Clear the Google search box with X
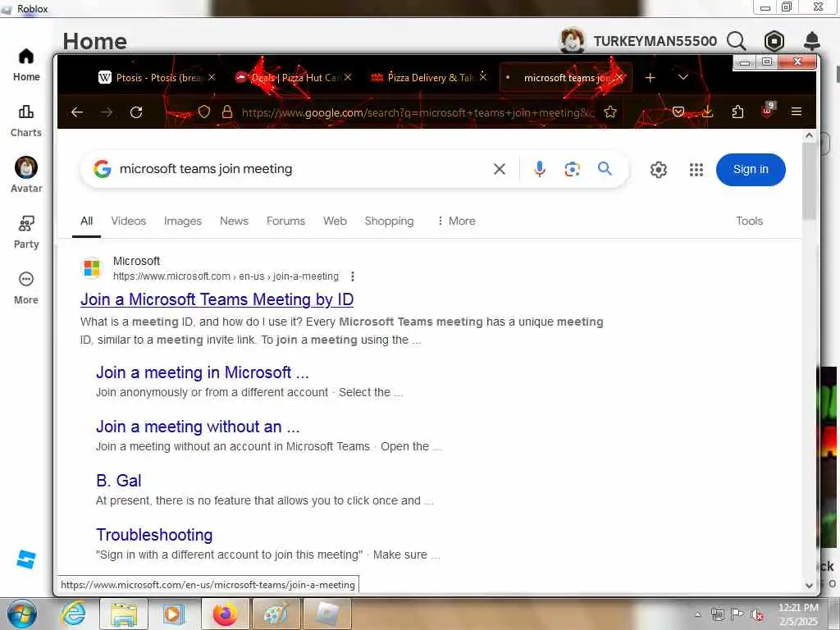 (x=500, y=169)
